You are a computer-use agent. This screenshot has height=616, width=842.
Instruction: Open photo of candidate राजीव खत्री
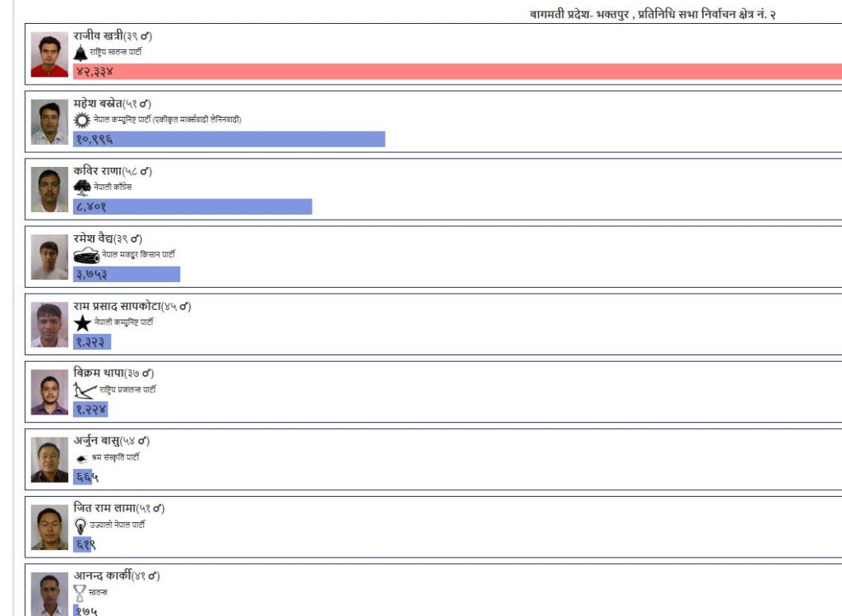coord(49,55)
